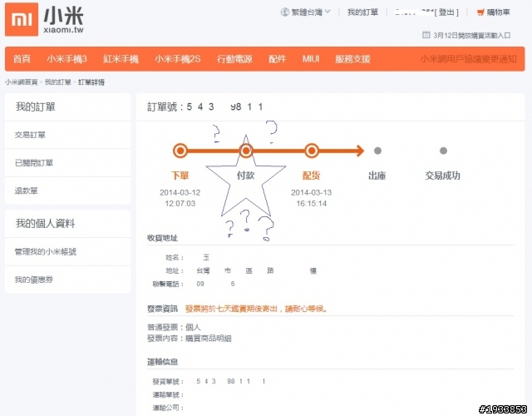
Task: Click the calendar icon next to 3月12日 notice
Action: click(x=426, y=35)
